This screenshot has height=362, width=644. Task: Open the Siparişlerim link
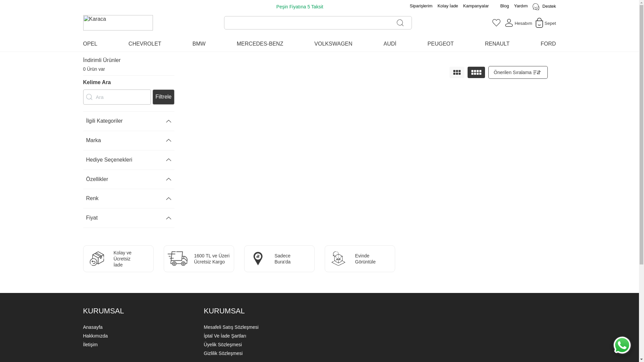pos(421,6)
